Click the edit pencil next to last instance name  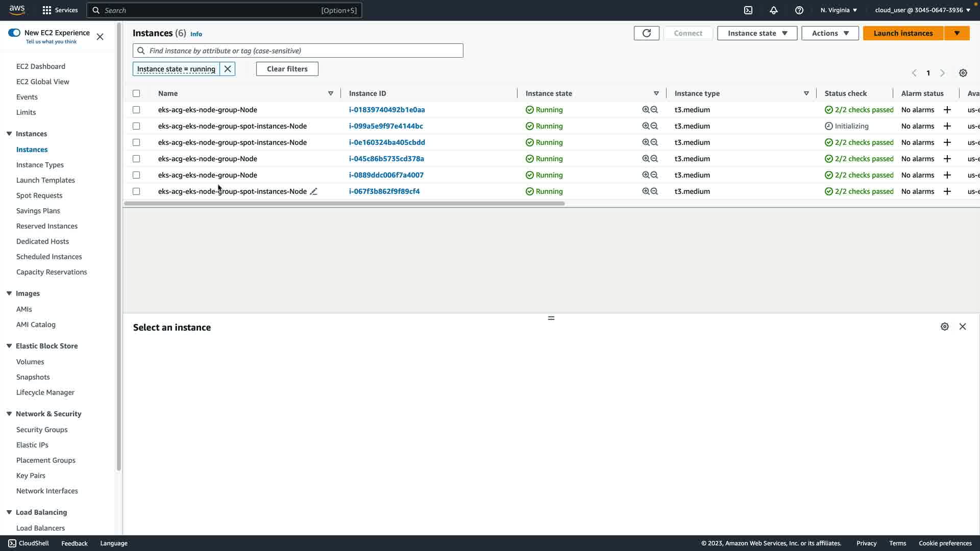314,191
